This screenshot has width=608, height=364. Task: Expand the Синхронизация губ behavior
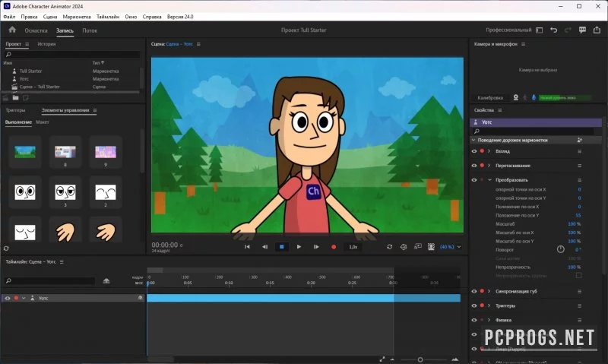pos(489,291)
